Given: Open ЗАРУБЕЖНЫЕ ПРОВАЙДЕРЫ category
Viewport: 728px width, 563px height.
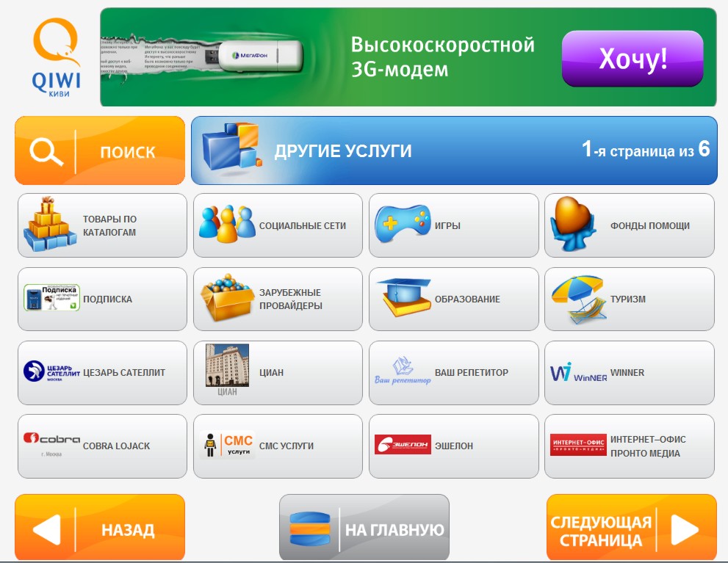Looking at the screenshot, I should 291,299.
